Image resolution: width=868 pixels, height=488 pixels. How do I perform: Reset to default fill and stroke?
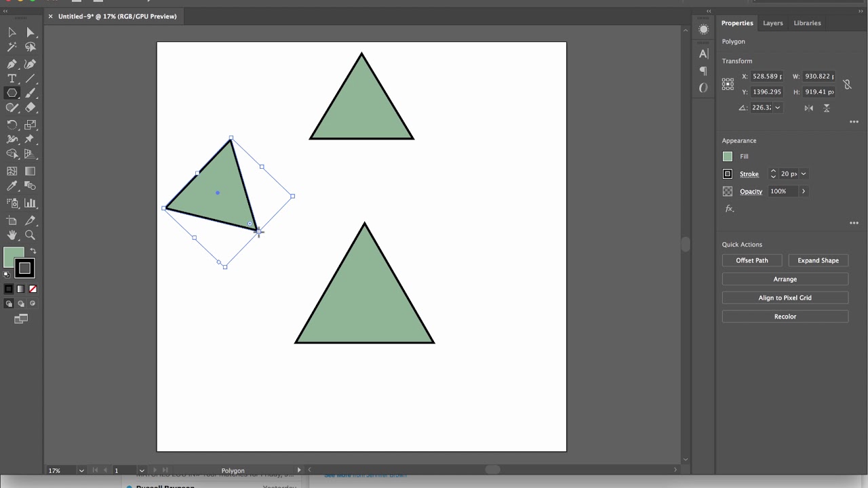(7, 274)
